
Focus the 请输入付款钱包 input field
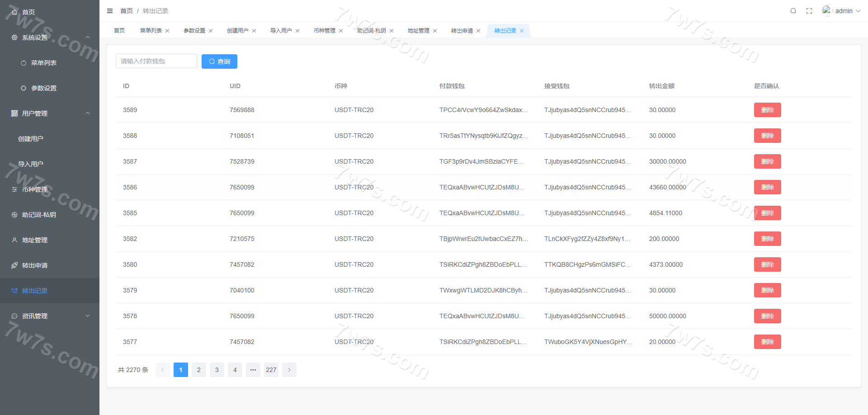[x=156, y=61]
